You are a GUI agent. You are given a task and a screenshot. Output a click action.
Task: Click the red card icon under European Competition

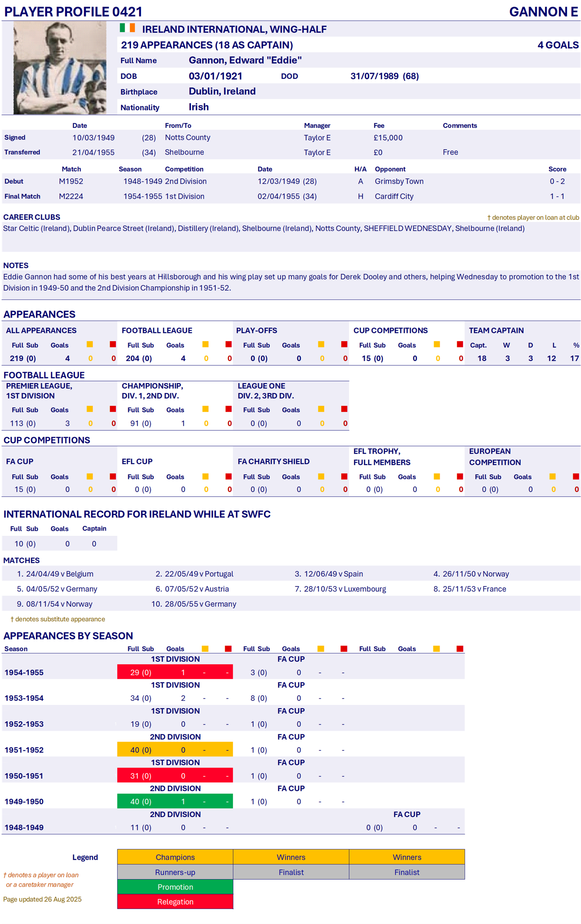click(576, 476)
